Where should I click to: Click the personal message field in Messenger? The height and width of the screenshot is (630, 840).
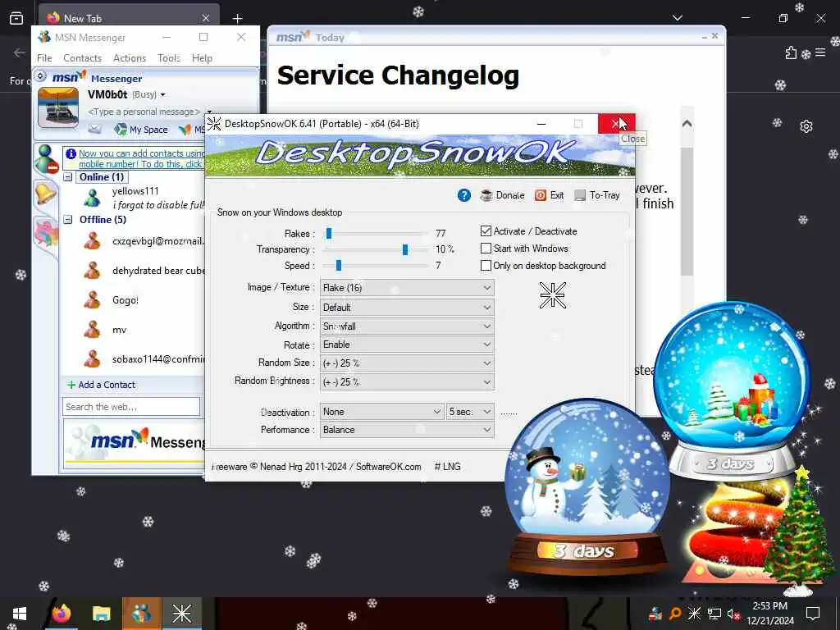pyautogui.click(x=144, y=112)
